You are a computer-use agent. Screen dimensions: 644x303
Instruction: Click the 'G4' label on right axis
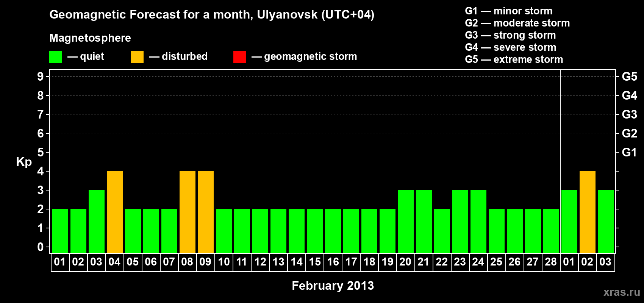click(630, 95)
